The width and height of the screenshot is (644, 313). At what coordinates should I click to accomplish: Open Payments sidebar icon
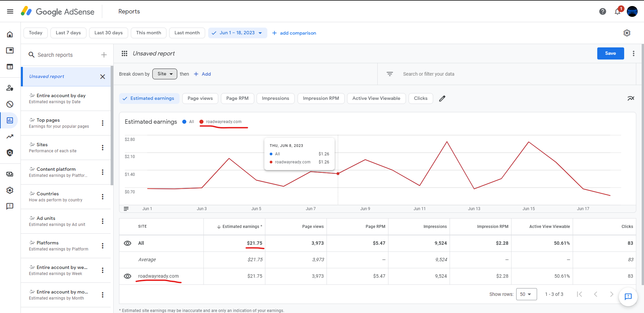coord(10,174)
